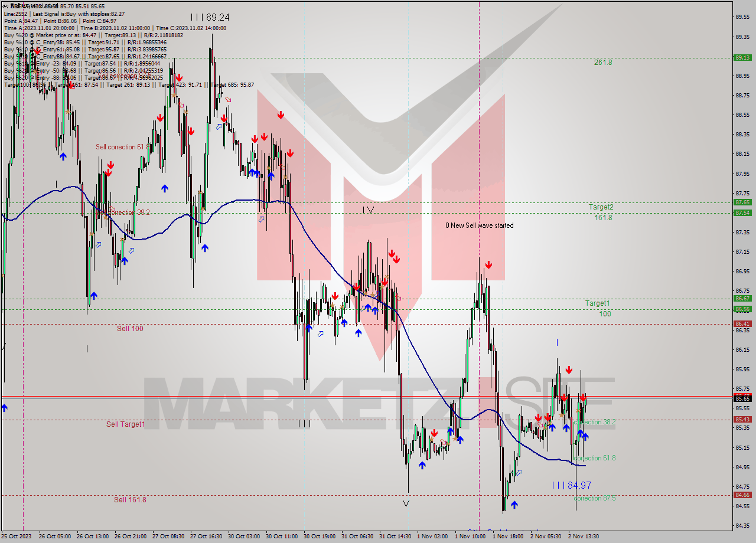Click the green 87.54 price tag
This screenshot has height=543, width=756.
(742, 213)
